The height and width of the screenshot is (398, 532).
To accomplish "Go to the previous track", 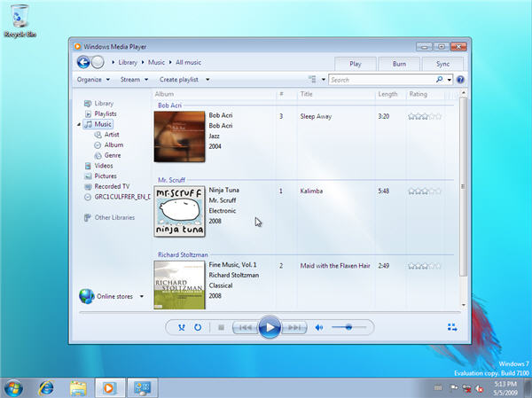I will coord(244,327).
